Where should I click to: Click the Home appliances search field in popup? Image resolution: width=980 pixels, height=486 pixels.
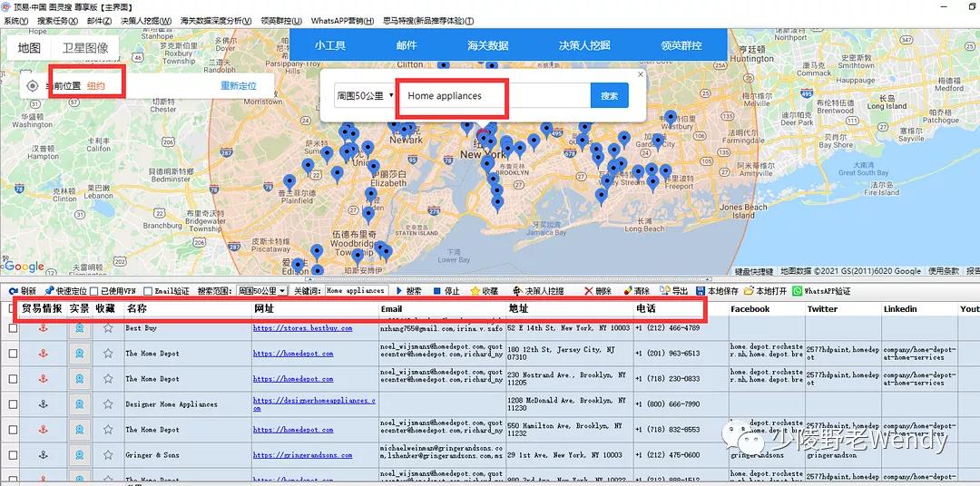(494, 95)
